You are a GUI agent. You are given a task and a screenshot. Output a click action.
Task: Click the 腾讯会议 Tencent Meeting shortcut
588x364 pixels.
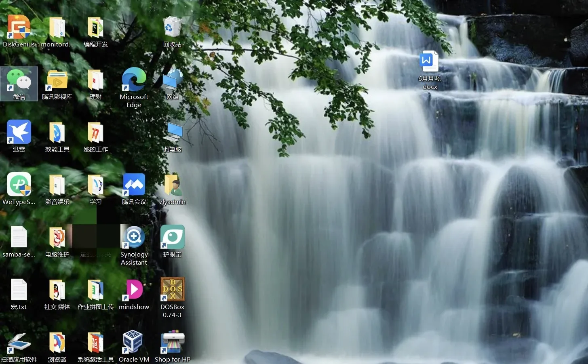[134, 184]
